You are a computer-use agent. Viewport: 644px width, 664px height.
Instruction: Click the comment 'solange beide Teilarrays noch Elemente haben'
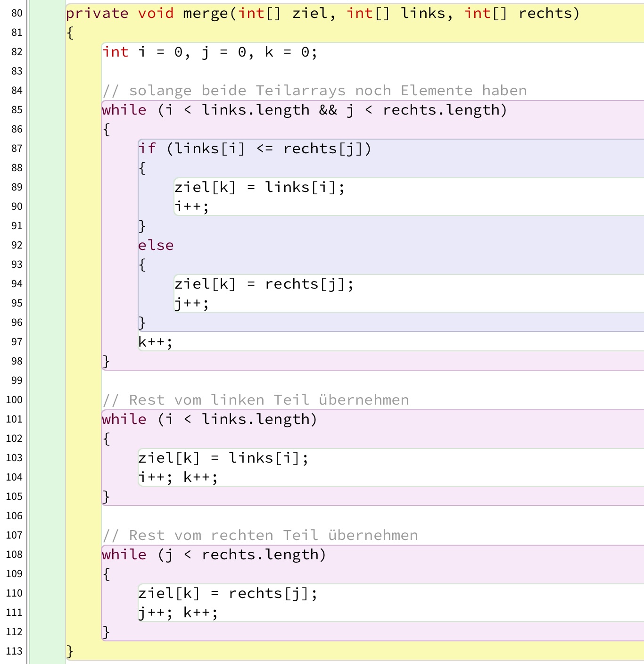point(314,91)
